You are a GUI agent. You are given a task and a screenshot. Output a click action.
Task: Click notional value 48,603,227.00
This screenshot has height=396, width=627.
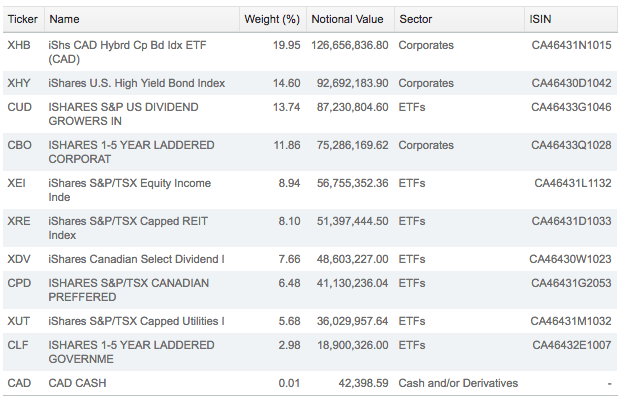[x=352, y=259]
